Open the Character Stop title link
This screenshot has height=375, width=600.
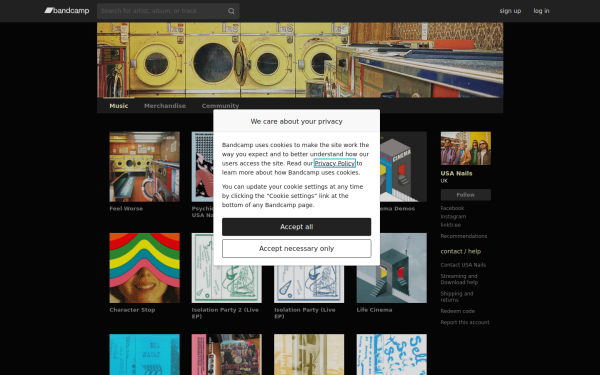point(132,310)
